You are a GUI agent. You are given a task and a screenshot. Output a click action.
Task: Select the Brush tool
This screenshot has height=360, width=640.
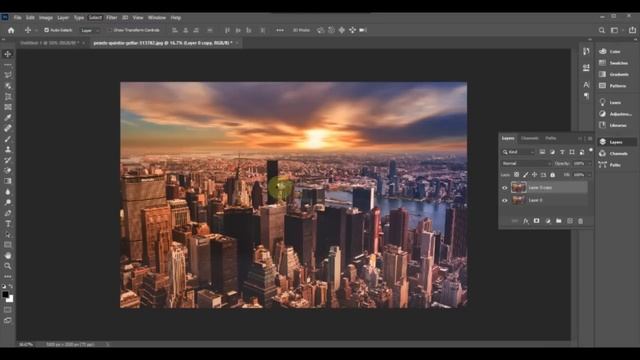pyautogui.click(x=8, y=139)
